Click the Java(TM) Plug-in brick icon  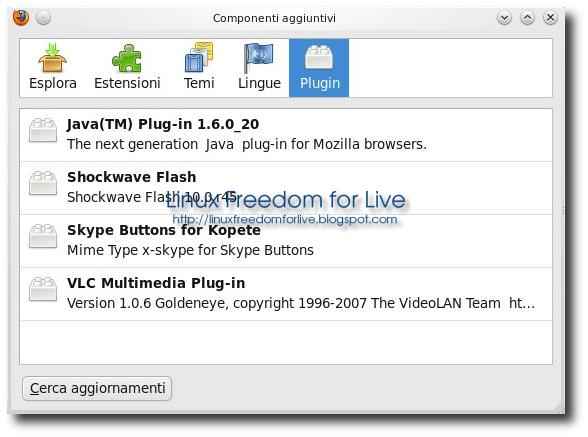pyautogui.click(x=43, y=130)
